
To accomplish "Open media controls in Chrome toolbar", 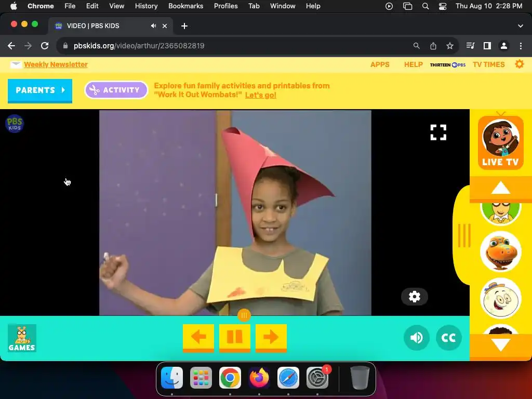I will (470, 46).
